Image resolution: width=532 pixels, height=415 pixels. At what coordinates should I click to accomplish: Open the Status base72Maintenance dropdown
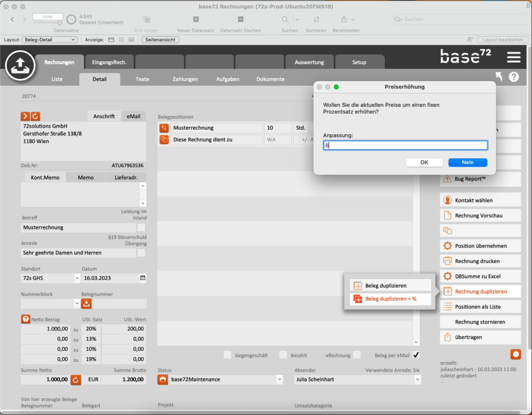[x=279, y=379]
